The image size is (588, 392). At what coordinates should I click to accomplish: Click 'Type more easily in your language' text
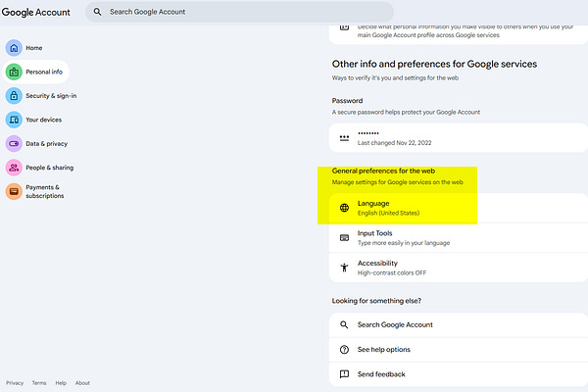point(404,243)
